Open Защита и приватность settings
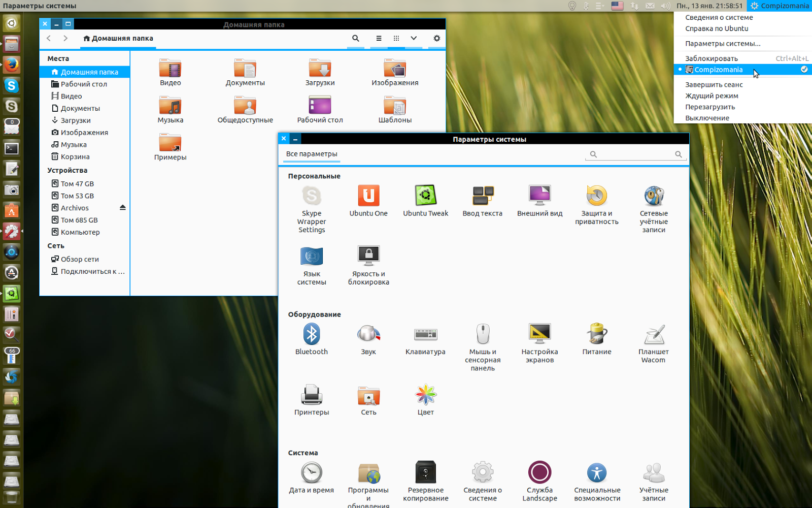This screenshot has width=812, height=508. tap(597, 205)
